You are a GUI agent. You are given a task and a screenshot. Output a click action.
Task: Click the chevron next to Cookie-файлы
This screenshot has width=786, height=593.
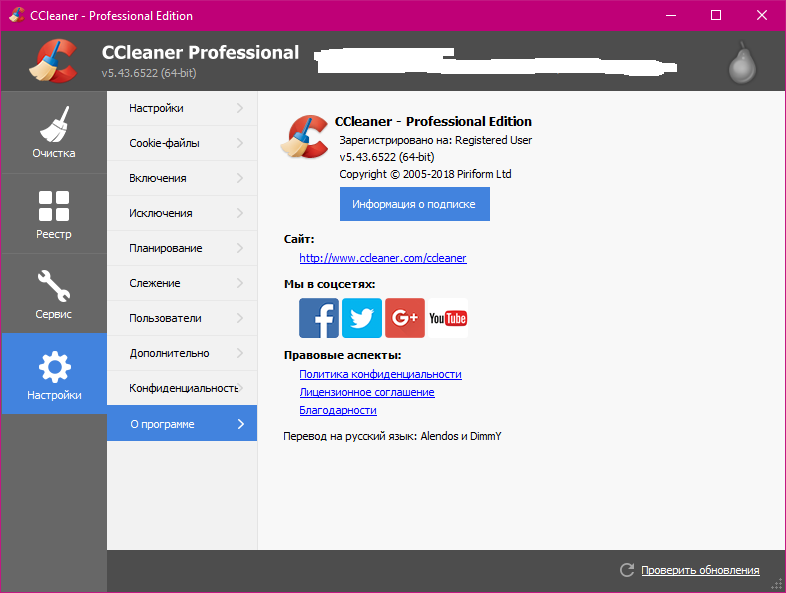click(x=240, y=143)
